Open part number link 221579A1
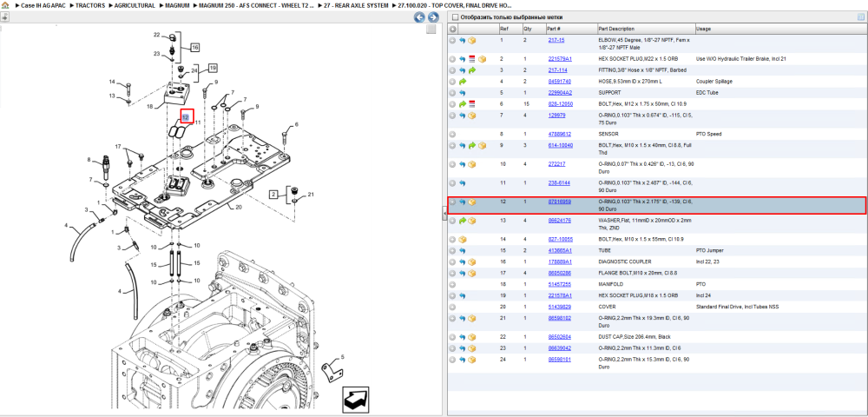Screen dimensions: 868x417 560,59
